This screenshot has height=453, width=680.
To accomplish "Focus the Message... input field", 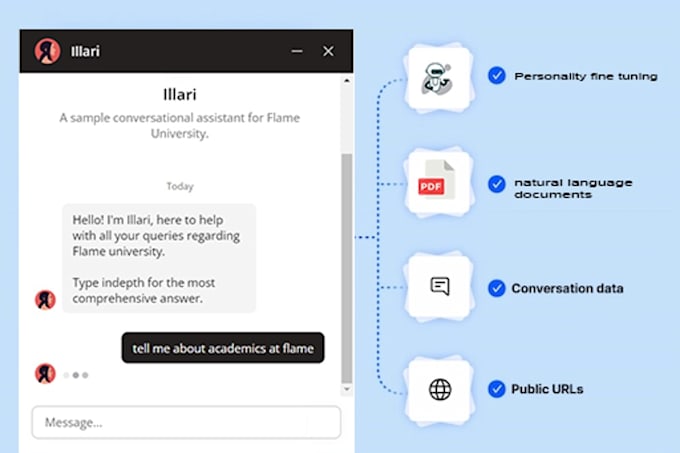I will 186,422.
